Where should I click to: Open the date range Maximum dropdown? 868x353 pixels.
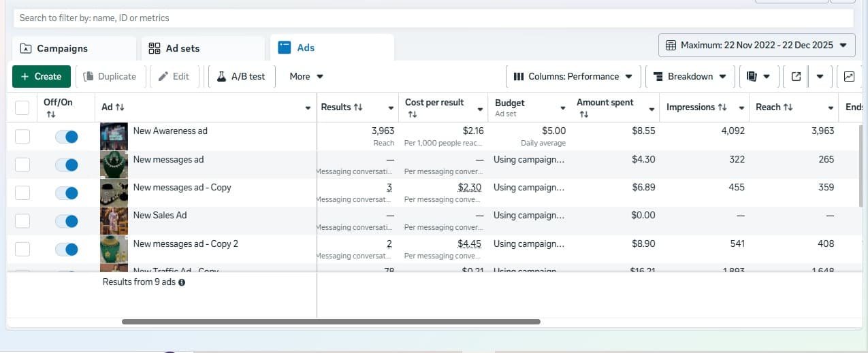[757, 46]
